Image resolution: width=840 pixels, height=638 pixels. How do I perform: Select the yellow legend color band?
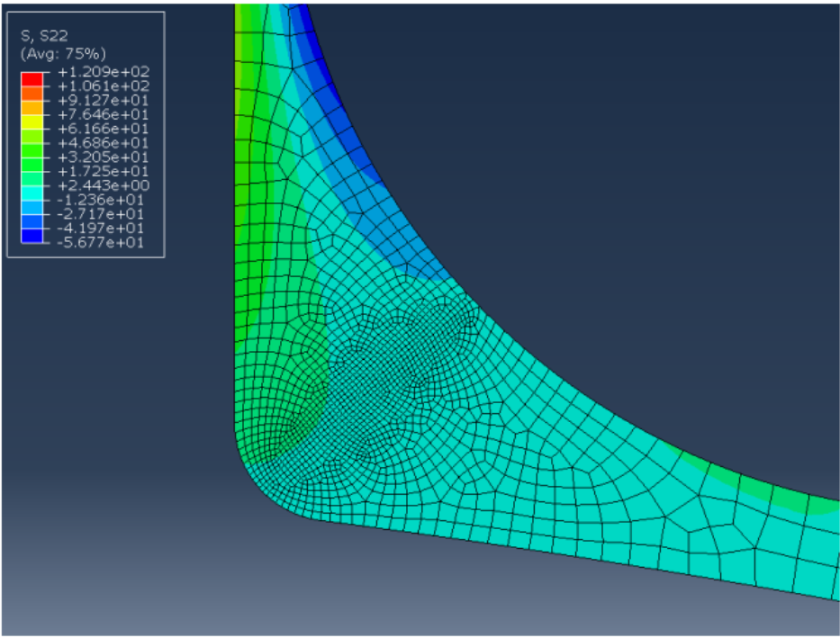(32, 122)
